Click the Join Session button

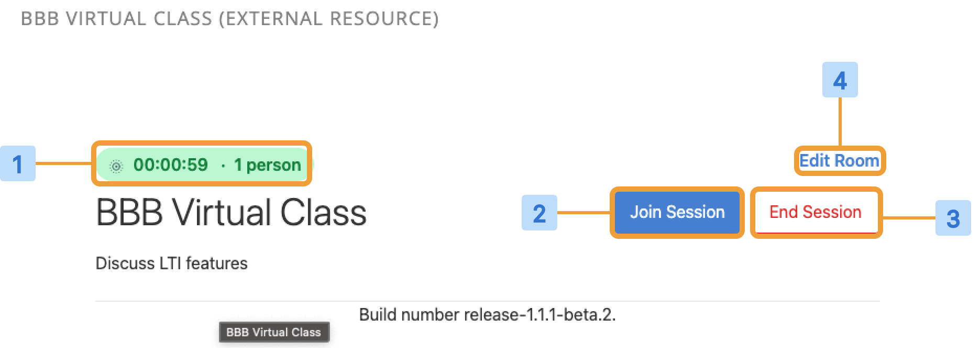pos(677,212)
